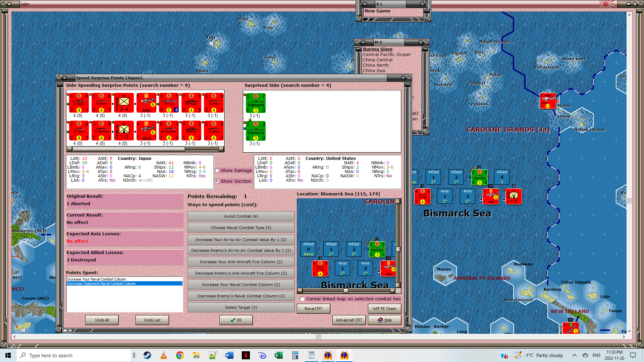This screenshot has width=644, height=362.
Task: Open Steam from the Windows taskbar
Action: [x=147, y=355]
